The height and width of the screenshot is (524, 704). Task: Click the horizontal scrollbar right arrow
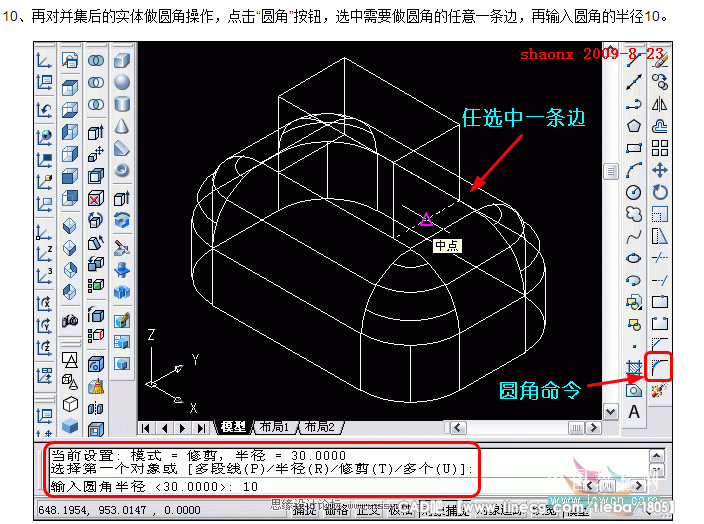[594, 427]
